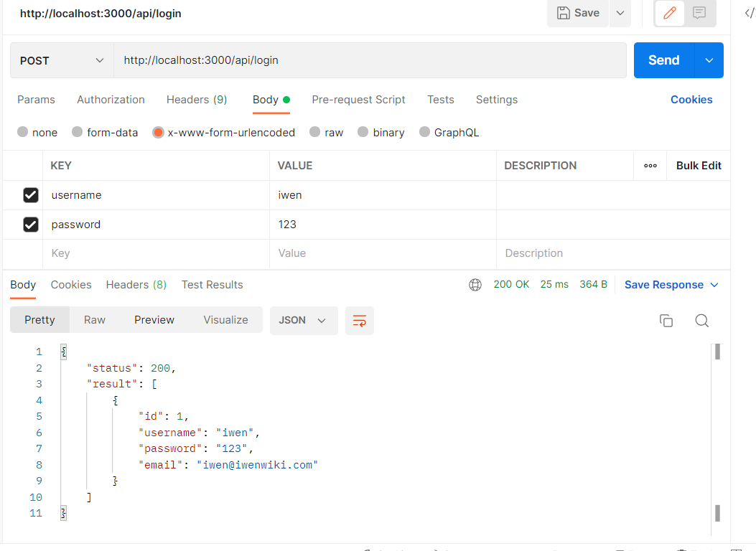
Task: Click Bulk Edit
Action: click(x=698, y=166)
